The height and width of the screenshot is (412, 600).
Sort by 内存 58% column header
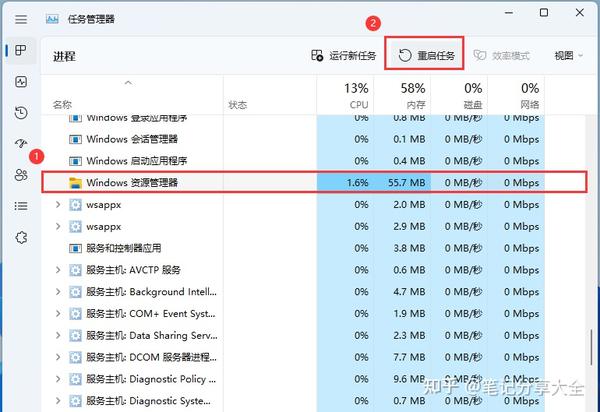coord(402,95)
